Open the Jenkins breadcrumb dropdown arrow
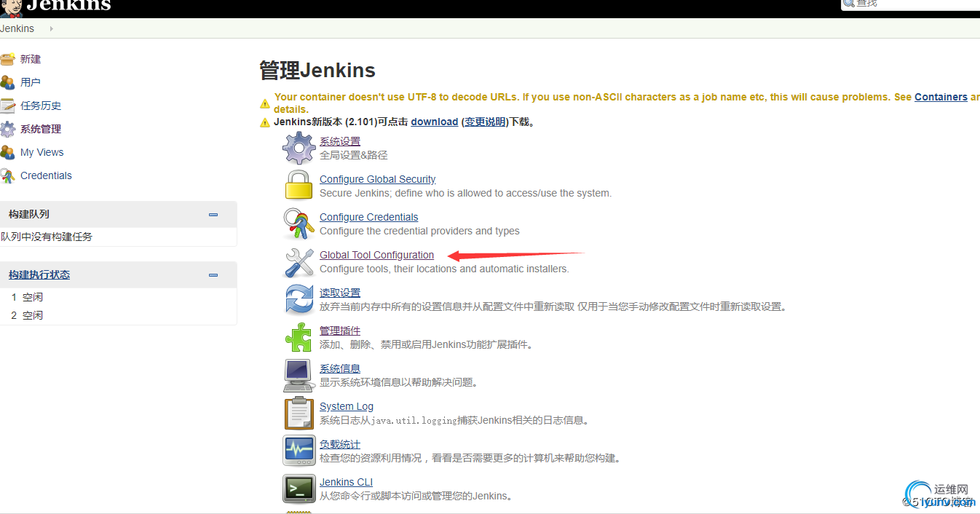The width and height of the screenshot is (980, 514). (x=51, y=28)
